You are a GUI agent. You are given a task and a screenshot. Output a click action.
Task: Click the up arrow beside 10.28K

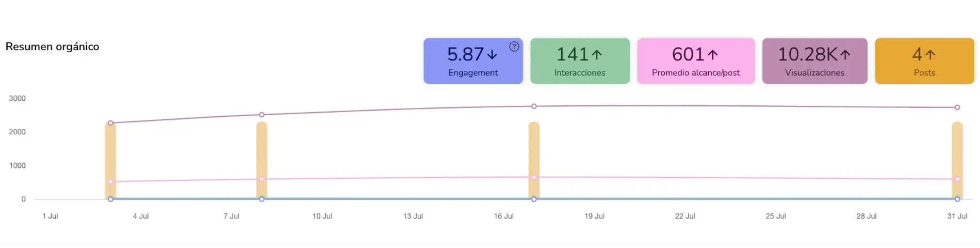click(x=845, y=55)
